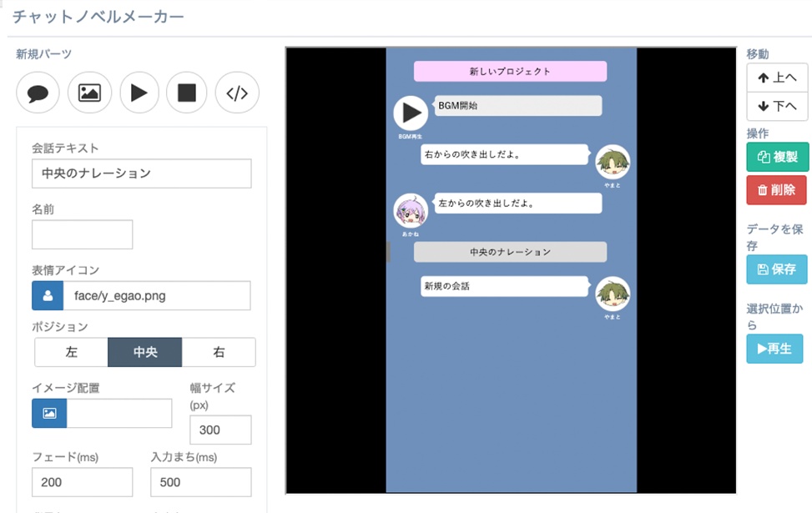Duplicate the selected part with 複製
This screenshot has width=812, height=513.
[775, 157]
